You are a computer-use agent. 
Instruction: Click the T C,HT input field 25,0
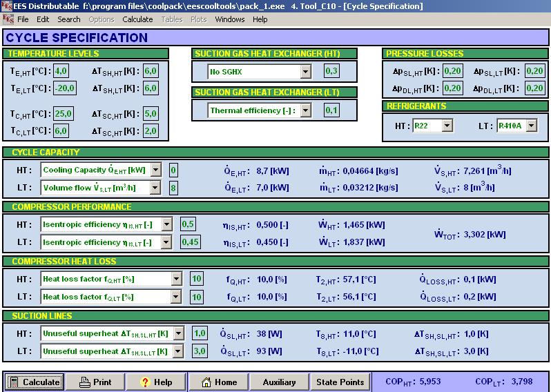point(64,113)
